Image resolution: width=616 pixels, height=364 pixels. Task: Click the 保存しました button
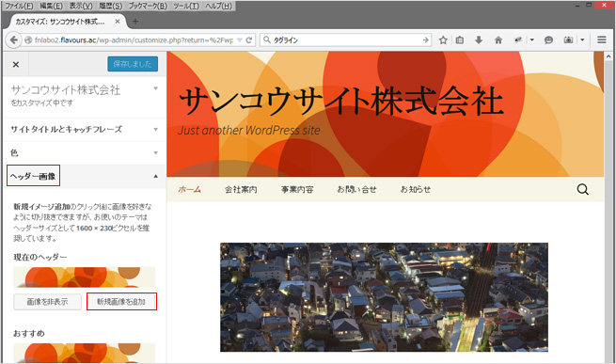click(x=133, y=64)
